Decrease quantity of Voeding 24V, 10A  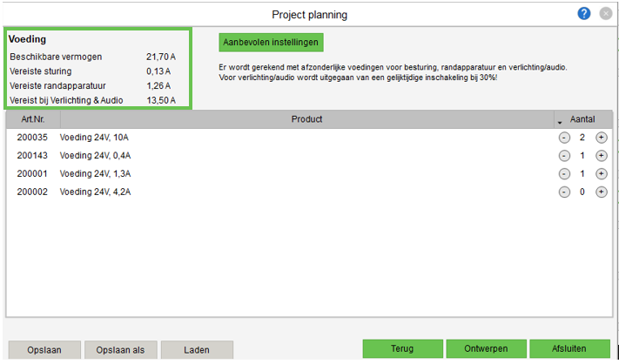click(x=563, y=138)
